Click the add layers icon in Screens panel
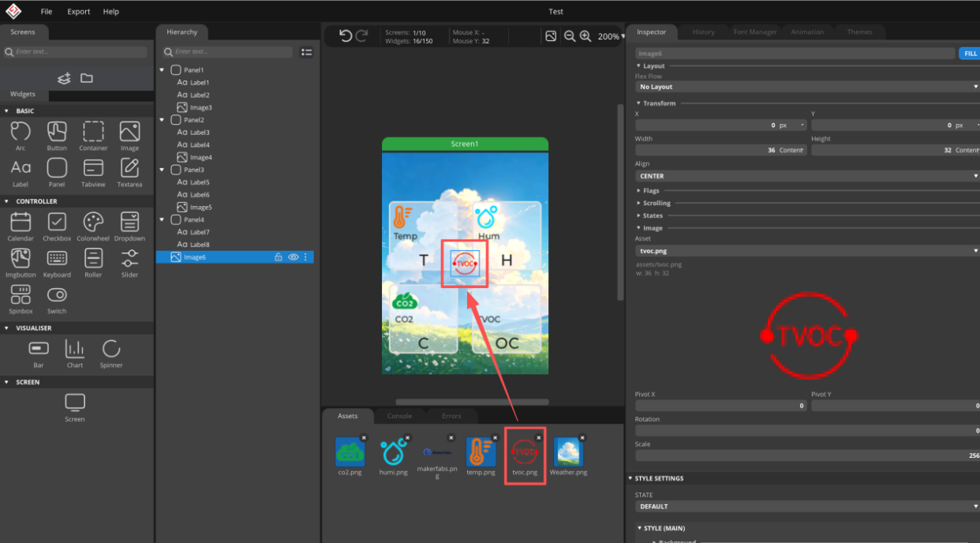The image size is (980, 543). 65,78
